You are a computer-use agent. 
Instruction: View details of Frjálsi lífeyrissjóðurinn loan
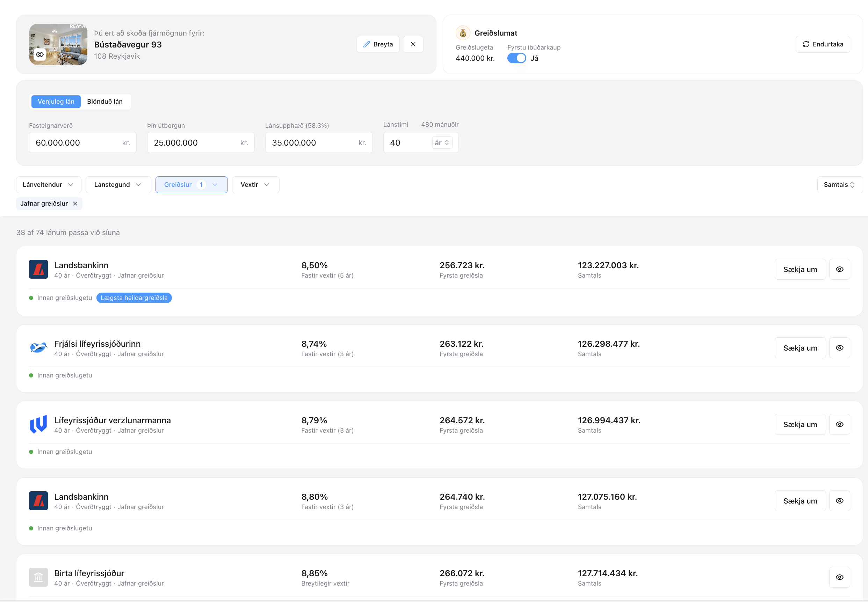coord(840,348)
